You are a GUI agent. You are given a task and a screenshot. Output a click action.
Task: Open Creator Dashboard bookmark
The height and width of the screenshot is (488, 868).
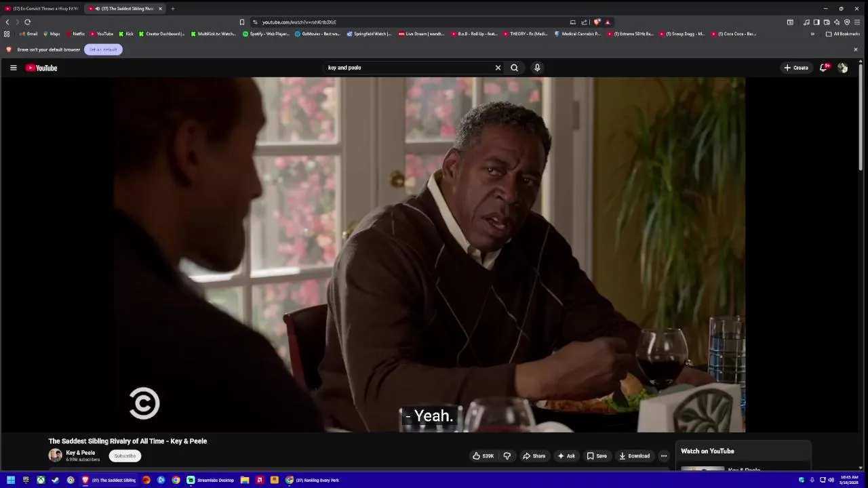click(162, 34)
